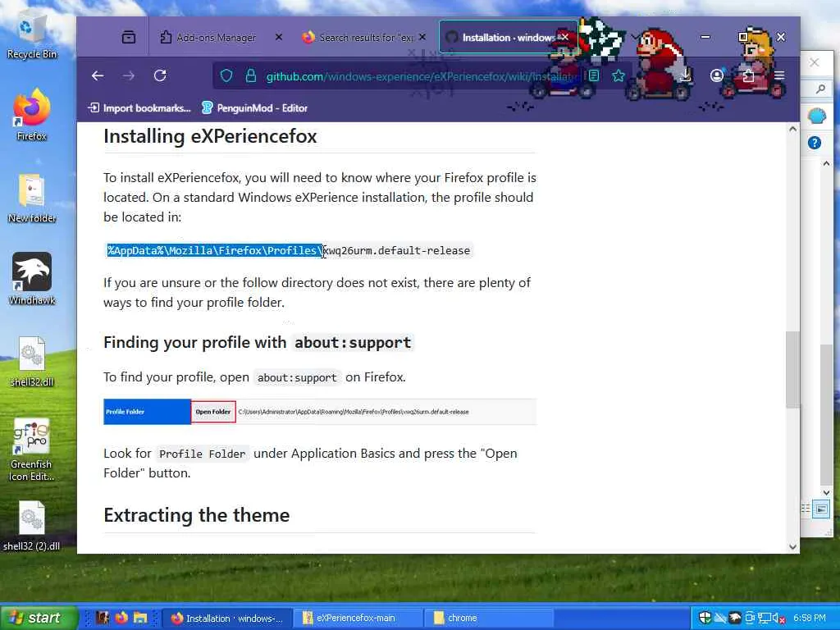This screenshot has width=840, height=630.
Task: Open the Windows XP start menu
Action: pyautogui.click(x=39, y=618)
